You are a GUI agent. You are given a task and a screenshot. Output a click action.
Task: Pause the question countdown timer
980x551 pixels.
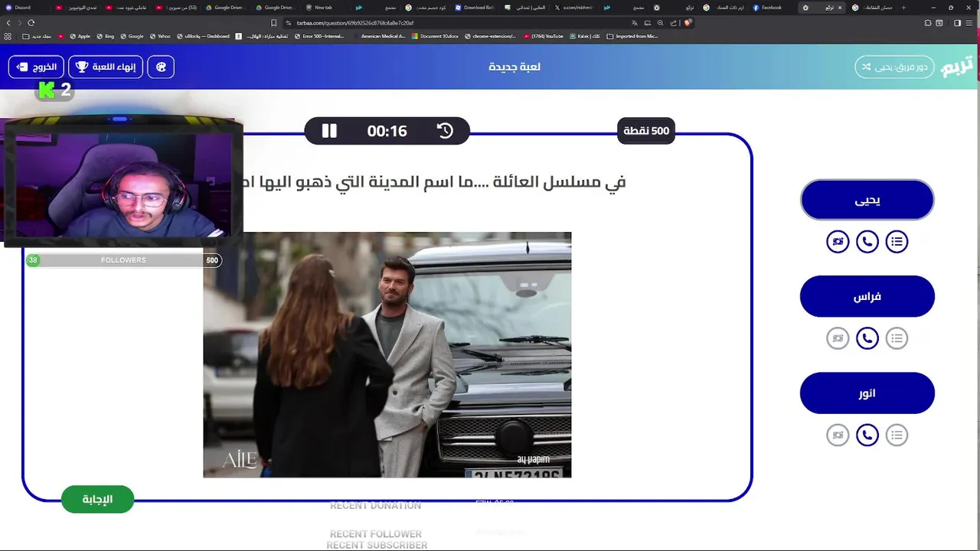329,131
